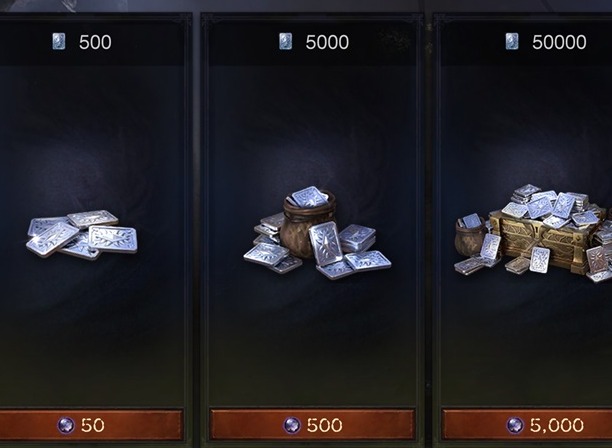
Task: Click the purple orb icon beside 500 price
Action: point(292,425)
